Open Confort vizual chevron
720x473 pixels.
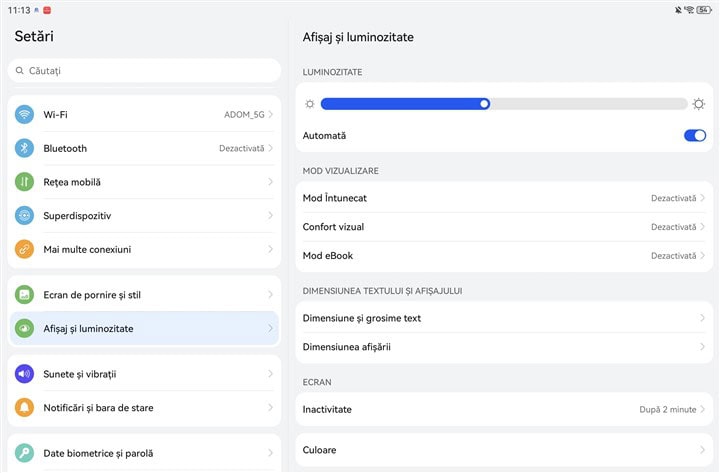pyautogui.click(x=702, y=227)
